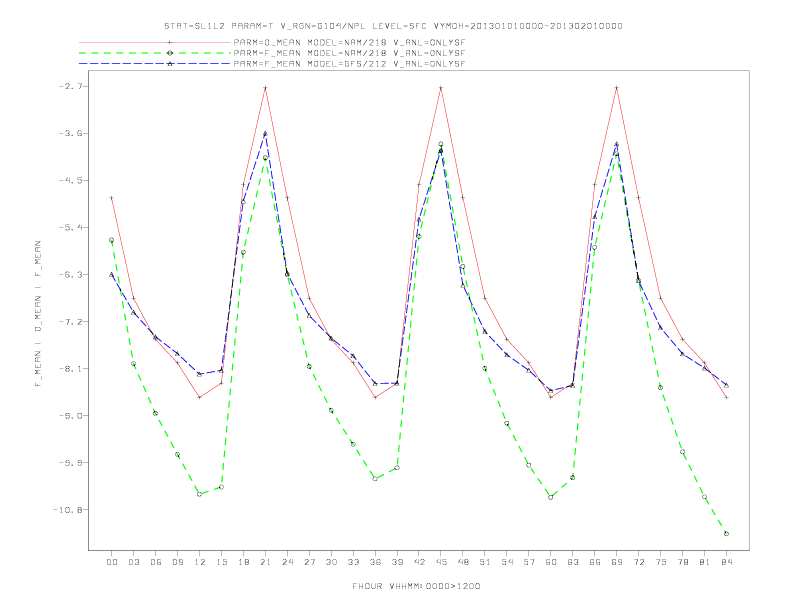Click x-axis tick label 27
Viewport: 792px width, 612px height.
tap(309, 562)
